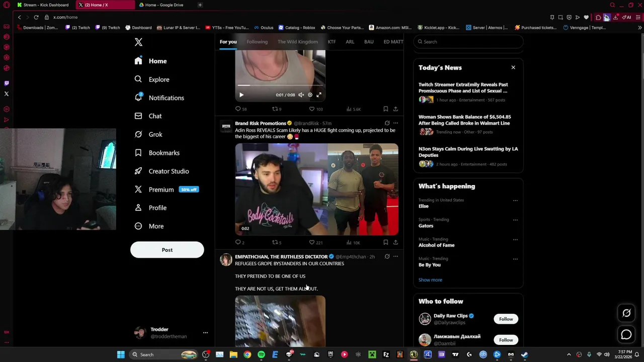Open more options on EMPATHCHAN post
Screen dimensions: 644x362
395,256
